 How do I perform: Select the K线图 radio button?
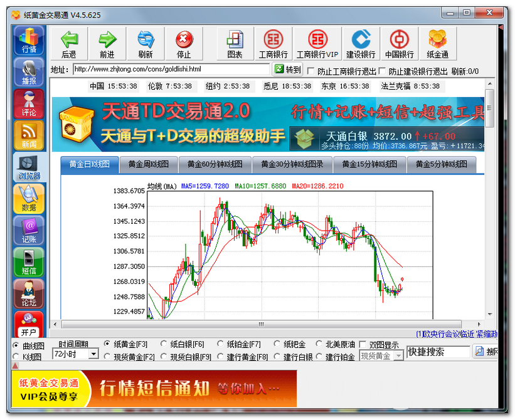[16, 356]
